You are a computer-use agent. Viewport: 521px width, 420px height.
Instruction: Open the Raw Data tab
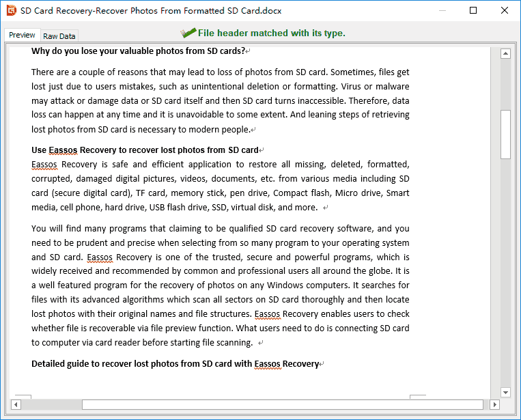(x=59, y=36)
